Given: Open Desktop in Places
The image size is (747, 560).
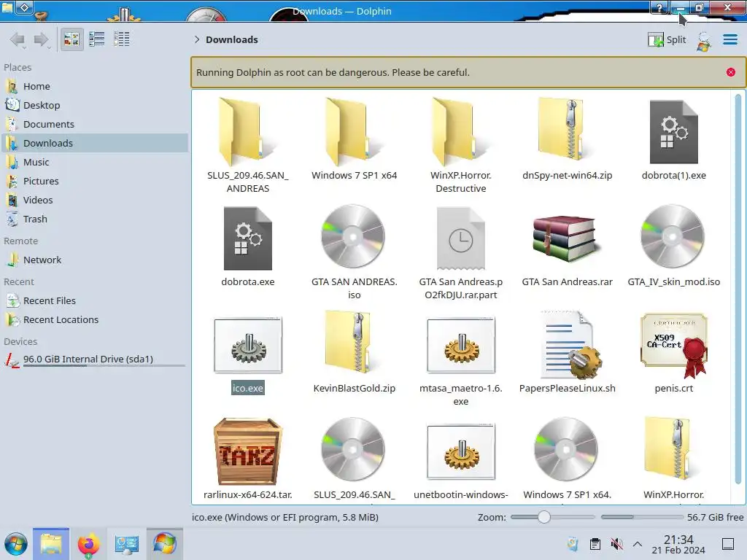Looking at the screenshot, I should [95, 105].
